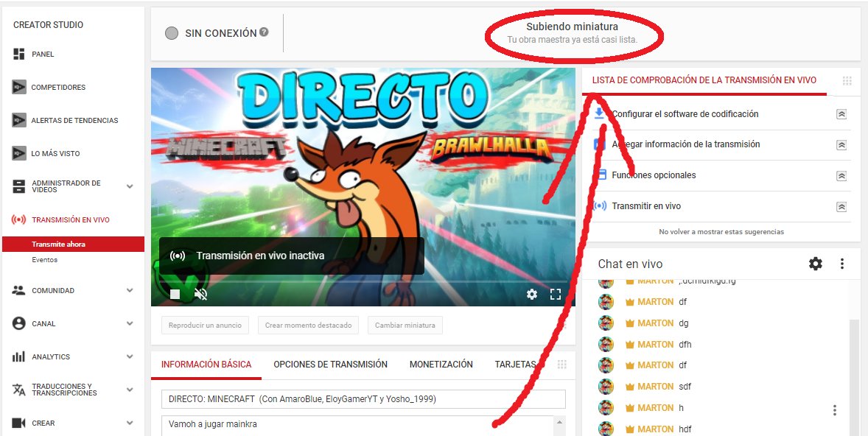Click the Canal account icon
The image size is (868, 436).
tap(19, 323)
